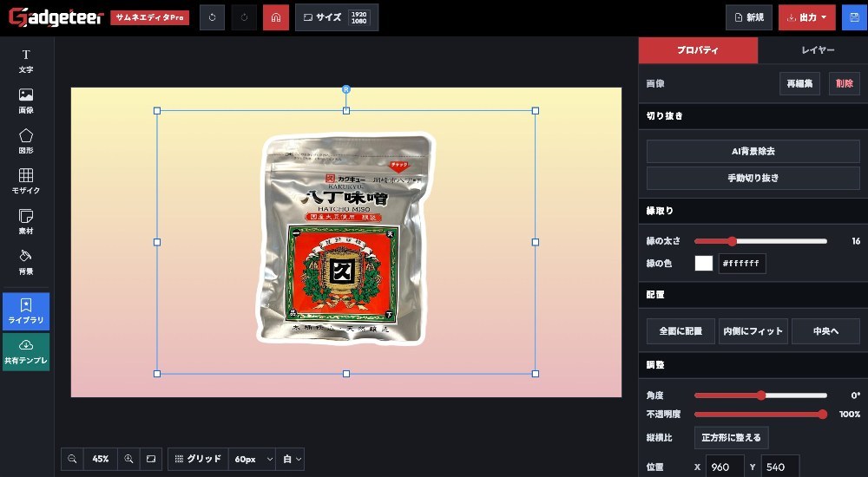Open the white 縁の色 color swatch
The width and height of the screenshot is (868, 477).
704,264
